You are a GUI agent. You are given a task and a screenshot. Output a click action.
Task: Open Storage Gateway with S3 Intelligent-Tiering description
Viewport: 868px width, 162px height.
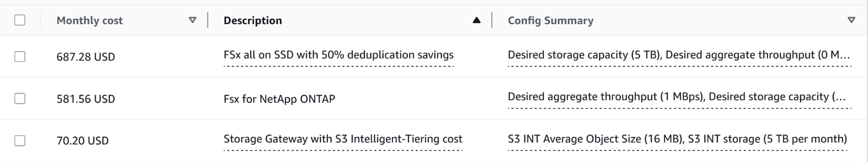pyautogui.click(x=343, y=139)
